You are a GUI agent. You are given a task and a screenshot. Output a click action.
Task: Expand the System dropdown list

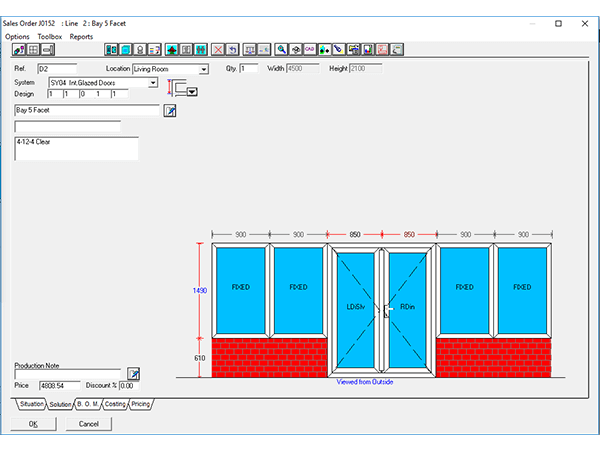(153, 82)
